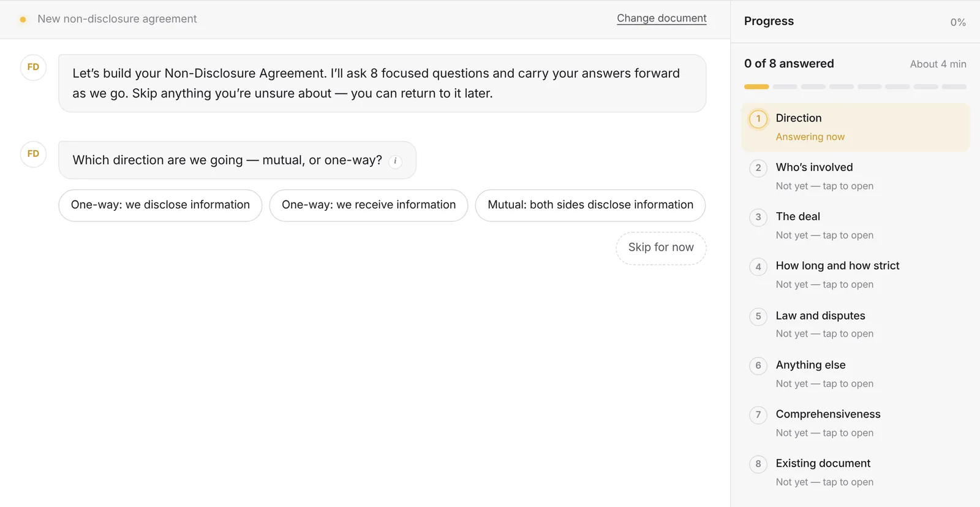Screen dimensions: 980x507
Task: Choose Mutual: both sides disclose information
Action: [x=590, y=205]
